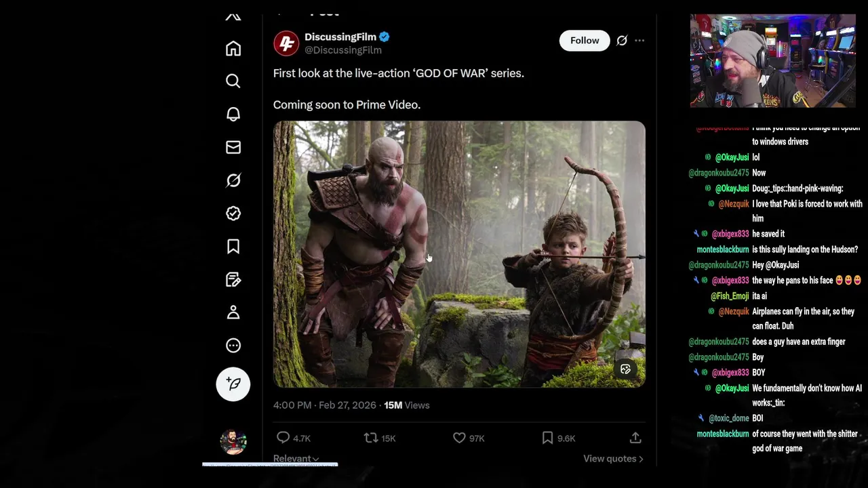Expand the sidebar More circle menu
This screenshot has width=868, height=488.
233,346
